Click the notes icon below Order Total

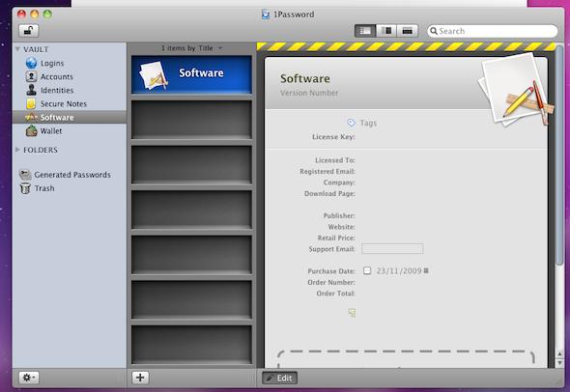pos(352,312)
